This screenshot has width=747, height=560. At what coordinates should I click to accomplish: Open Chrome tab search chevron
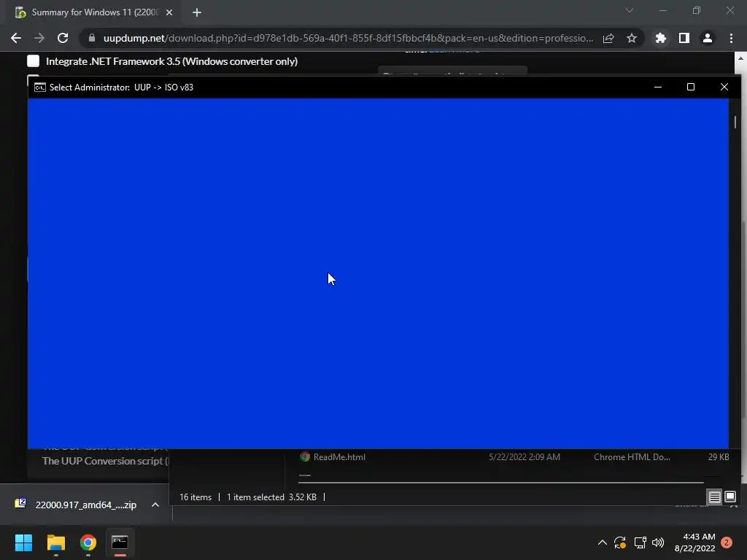630,10
